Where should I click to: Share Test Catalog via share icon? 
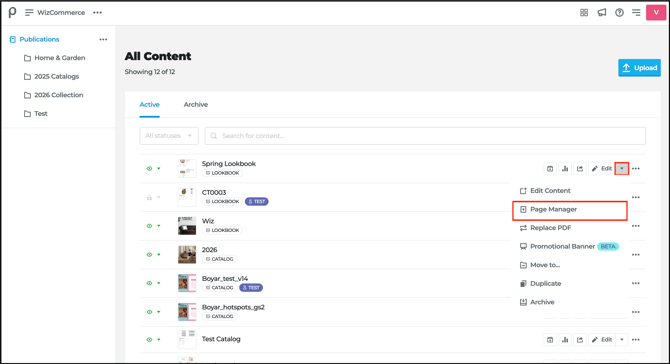click(x=580, y=340)
